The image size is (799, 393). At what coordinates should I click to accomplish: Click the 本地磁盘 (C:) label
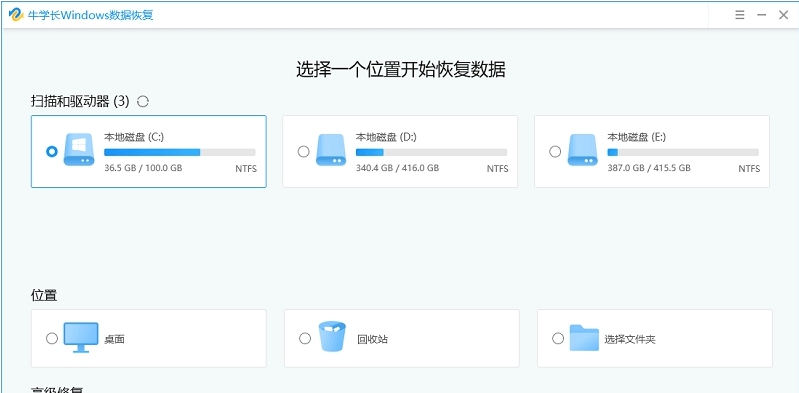click(x=134, y=137)
